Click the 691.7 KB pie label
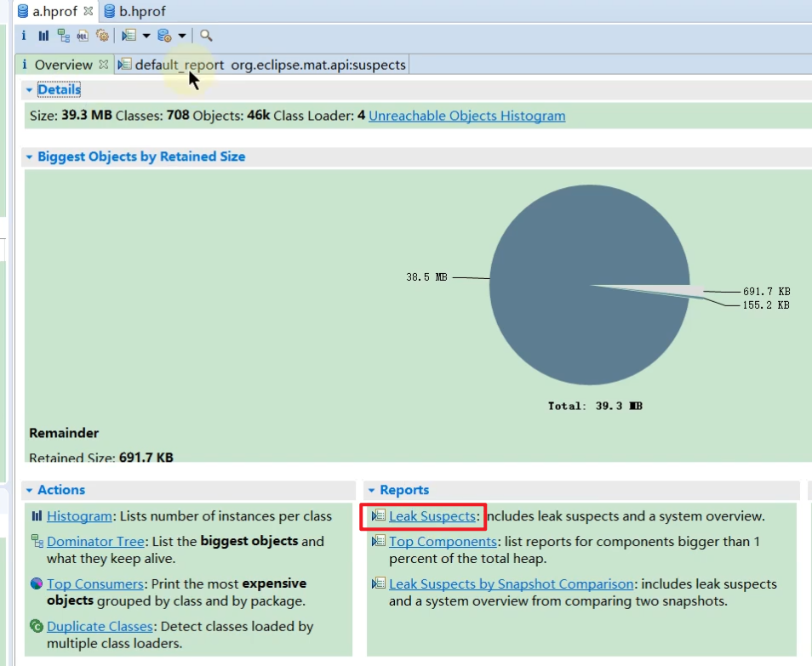The width and height of the screenshot is (812, 666). coord(766,292)
